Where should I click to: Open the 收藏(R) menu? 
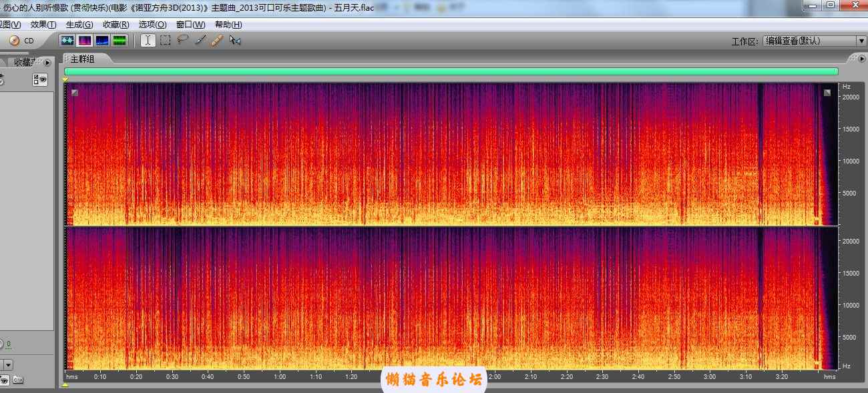(x=116, y=25)
